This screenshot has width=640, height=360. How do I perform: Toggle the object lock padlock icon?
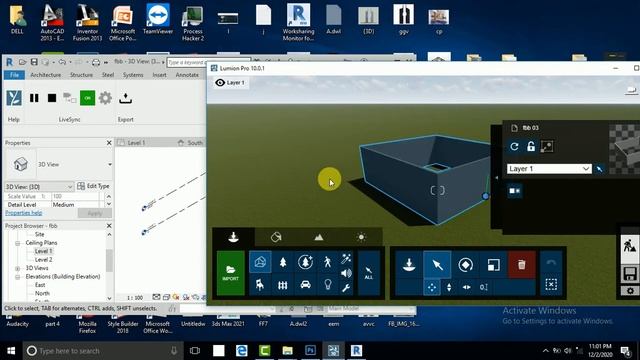pyautogui.click(x=531, y=147)
